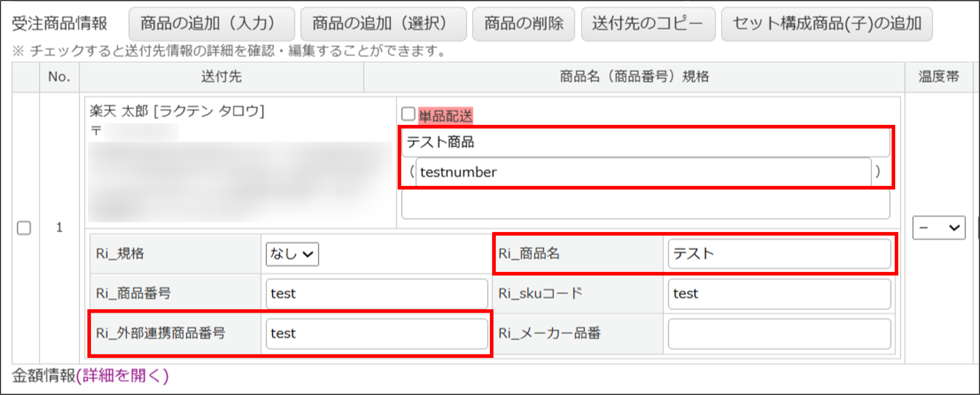The width and height of the screenshot is (980, 395).
Task: Open the Ri_規格 なし dropdown
Action: 292,254
